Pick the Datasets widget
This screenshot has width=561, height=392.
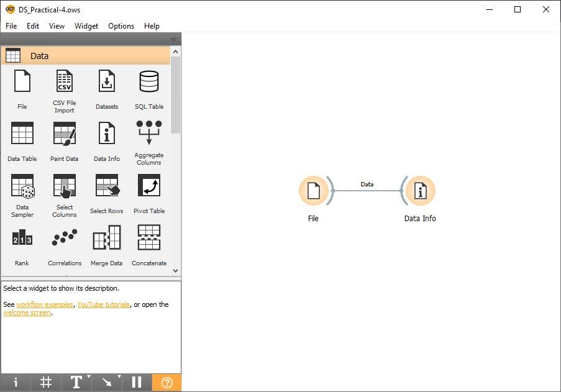coord(107,89)
